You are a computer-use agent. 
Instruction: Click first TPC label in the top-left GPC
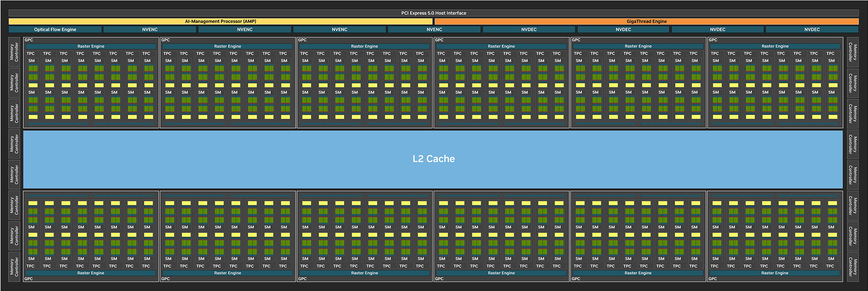click(x=31, y=53)
